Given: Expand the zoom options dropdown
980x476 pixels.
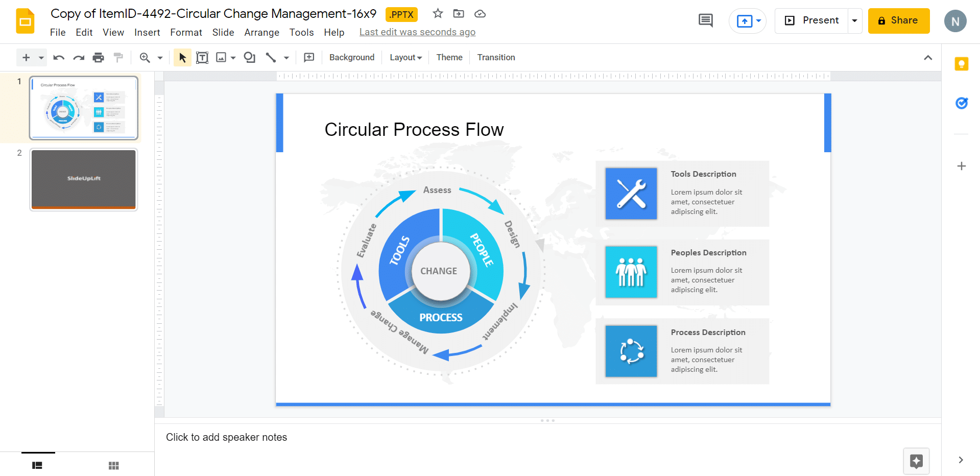Looking at the screenshot, I should point(159,57).
